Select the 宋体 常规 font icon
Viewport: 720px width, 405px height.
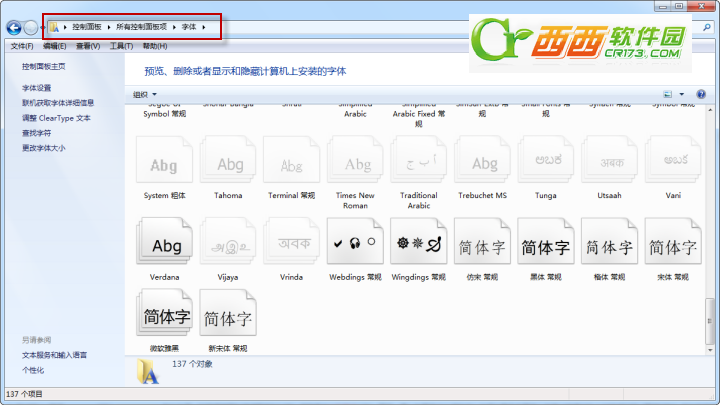(x=673, y=242)
